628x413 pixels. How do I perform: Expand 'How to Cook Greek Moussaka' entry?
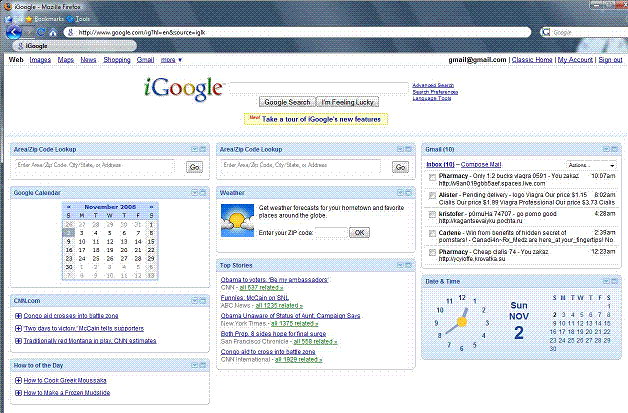tap(18, 380)
